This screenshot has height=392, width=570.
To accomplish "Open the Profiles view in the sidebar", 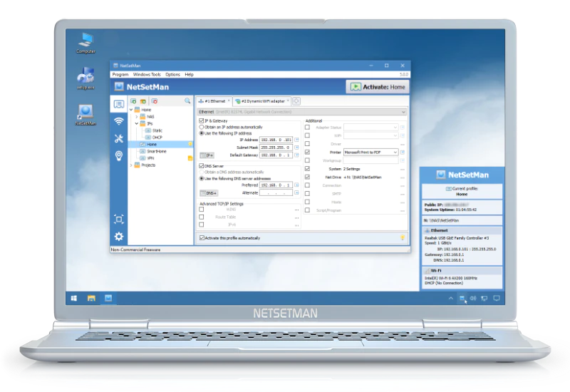I will click(118, 104).
